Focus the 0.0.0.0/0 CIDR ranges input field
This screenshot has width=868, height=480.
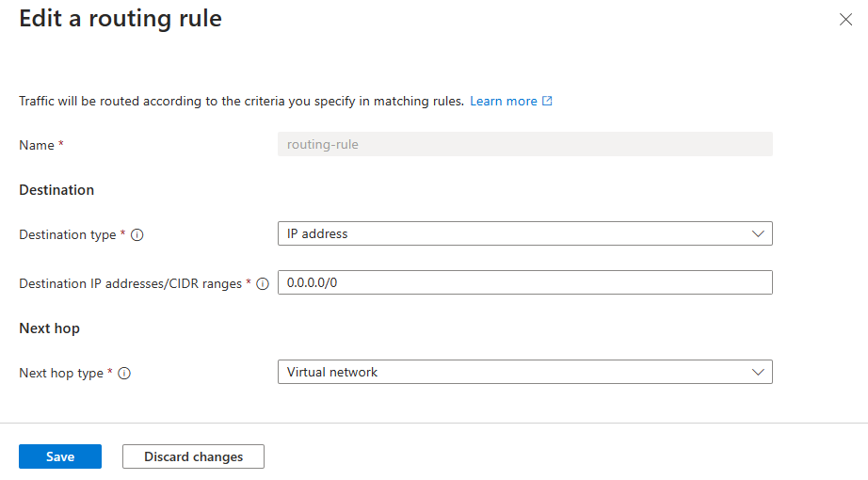click(524, 282)
